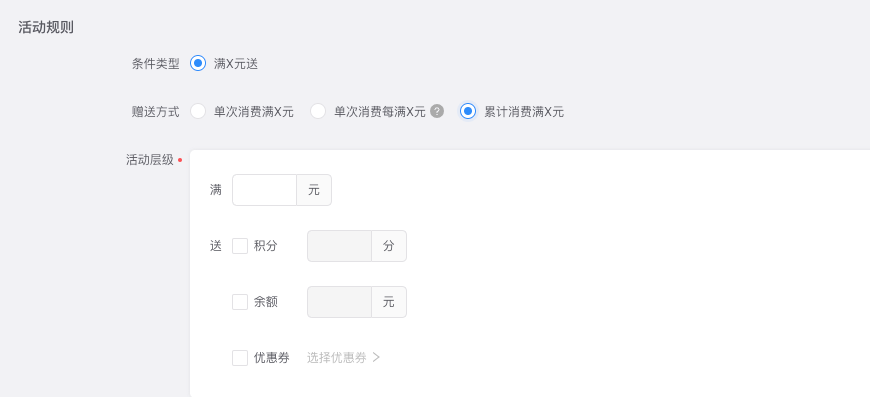Enable the 积分 reward checkbox
This screenshot has width=870, height=397.
[x=240, y=246]
